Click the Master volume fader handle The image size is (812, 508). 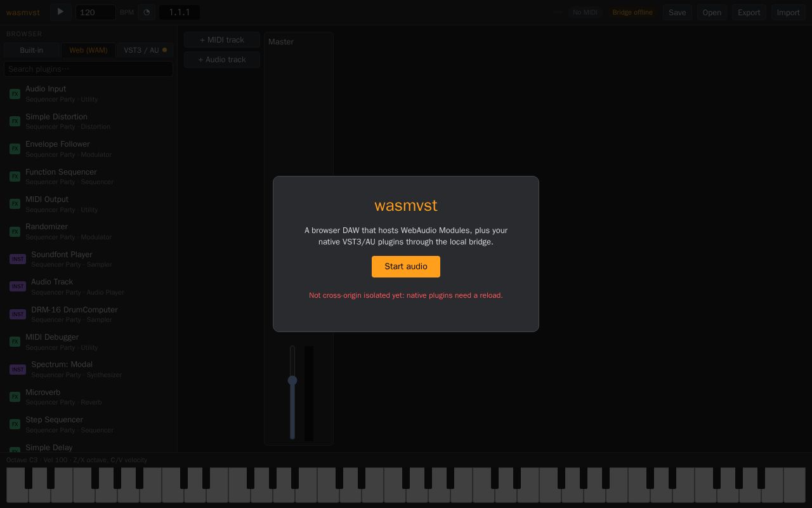click(x=292, y=380)
